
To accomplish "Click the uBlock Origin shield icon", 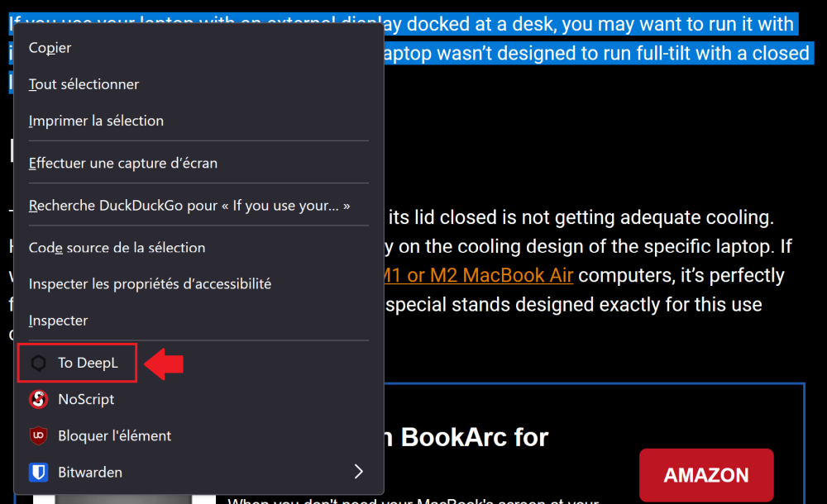I will click(39, 436).
